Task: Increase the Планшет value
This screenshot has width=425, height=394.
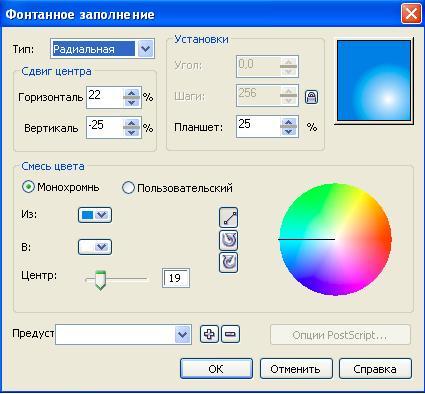Action: [289, 122]
